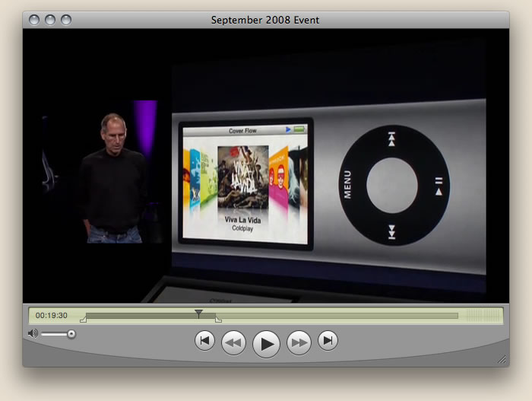
Task: Click the red close window button
Action: coord(34,20)
